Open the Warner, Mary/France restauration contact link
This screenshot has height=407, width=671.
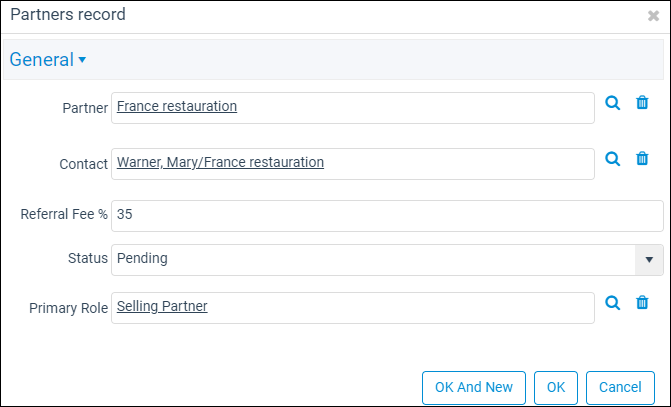click(x=220, y=162)
